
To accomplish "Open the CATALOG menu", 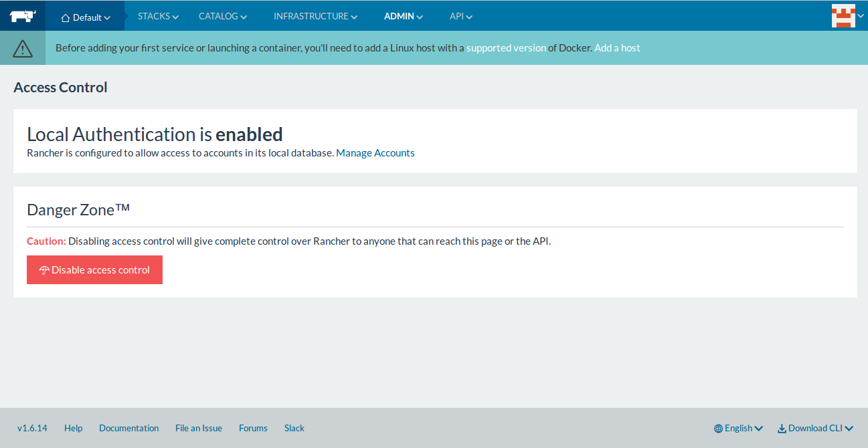I will tap(223, 16).
